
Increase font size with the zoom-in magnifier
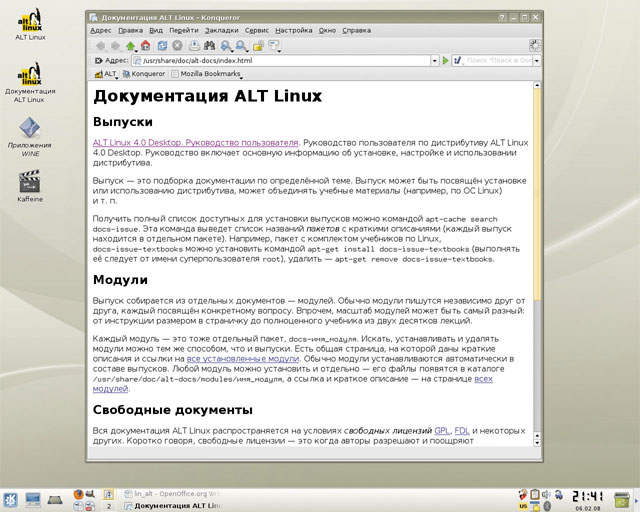[225, 46]
